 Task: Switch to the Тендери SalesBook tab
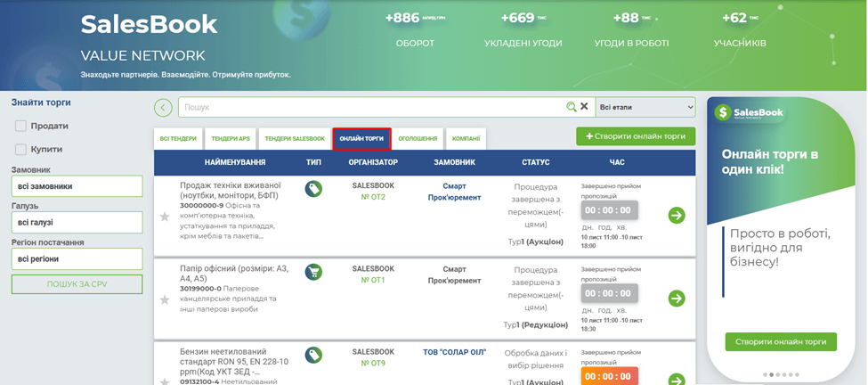coord(295,138)
